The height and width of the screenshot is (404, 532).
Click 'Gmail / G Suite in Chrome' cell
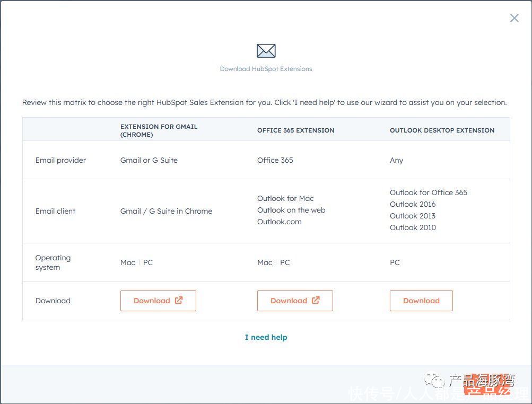coord(166,211)
